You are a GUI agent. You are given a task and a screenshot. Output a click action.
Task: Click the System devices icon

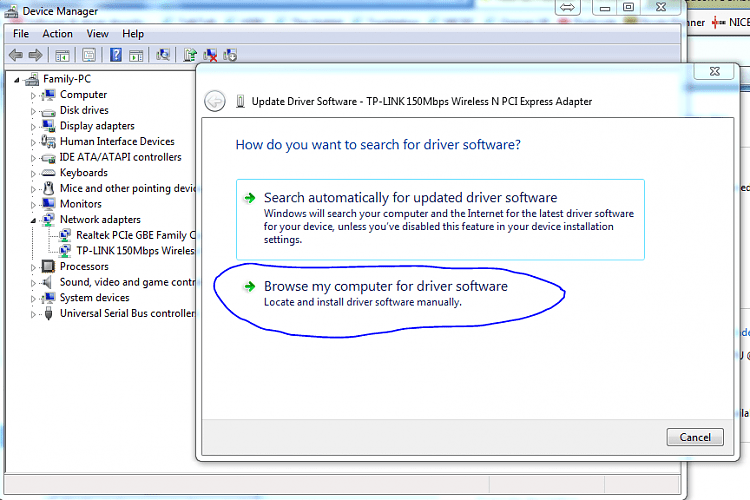coord(48,298)
